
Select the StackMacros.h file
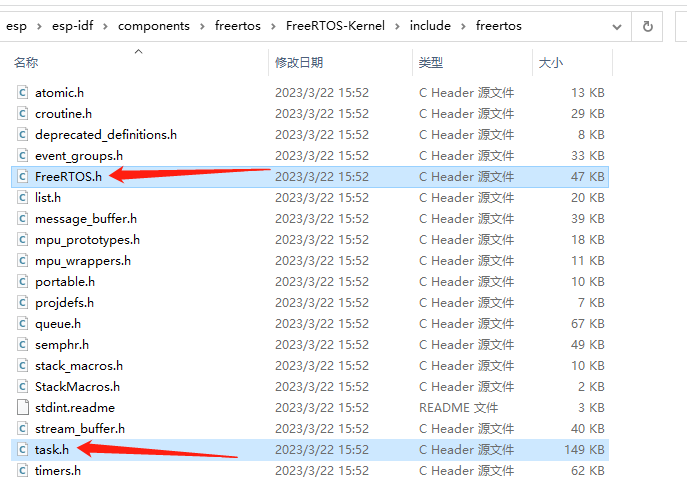(x=77, y=386)
